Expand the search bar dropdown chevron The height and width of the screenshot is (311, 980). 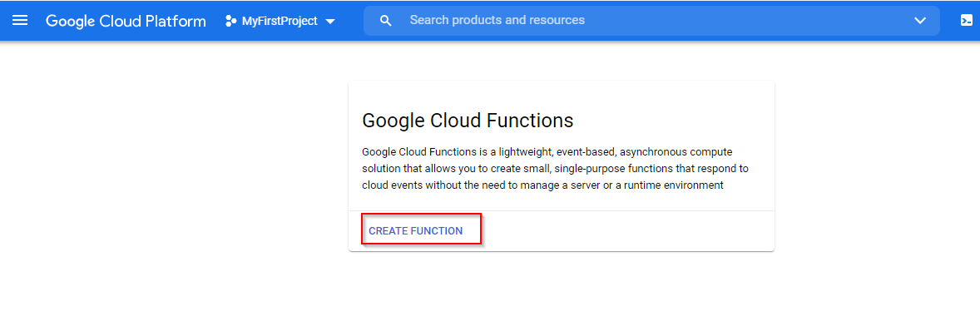tap(920, 21)
